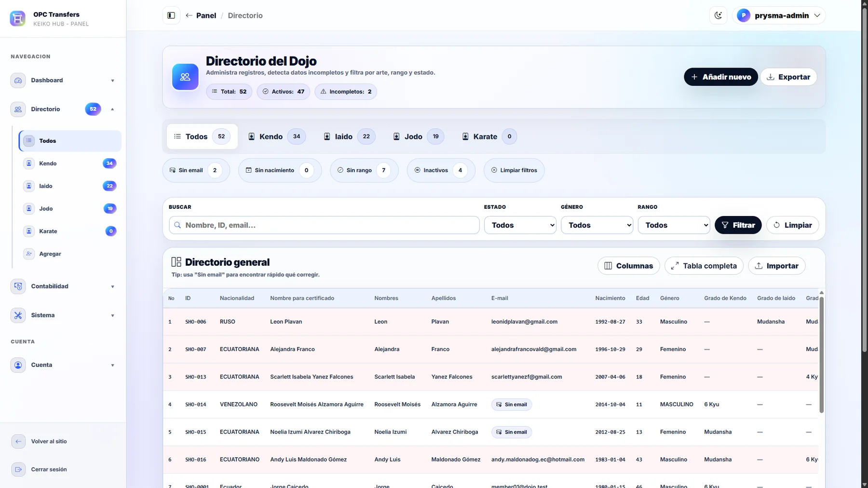Click the Sistema tools icon

18,315
